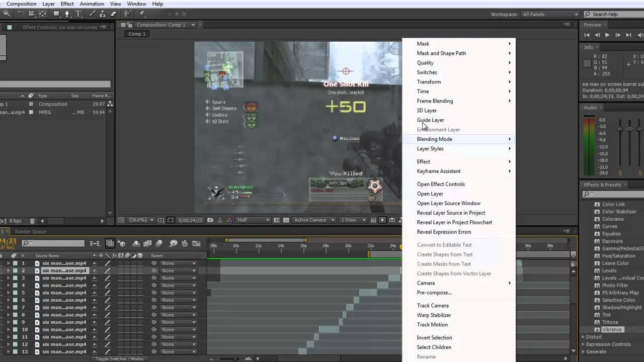Select the Horizontal Type tool

(78, 14)
